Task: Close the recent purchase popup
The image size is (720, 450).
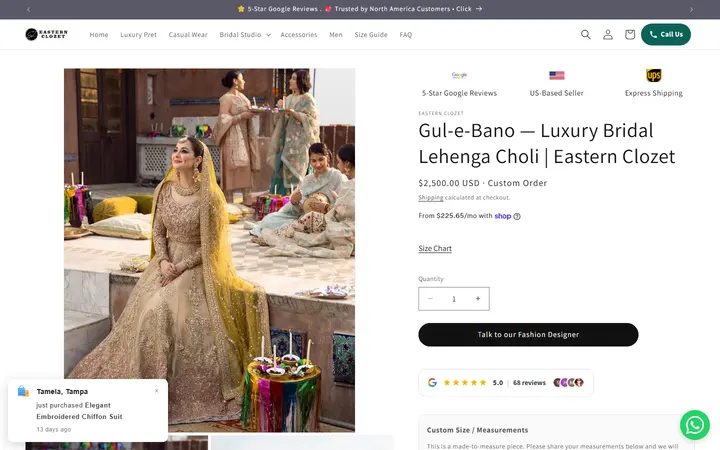Action: click(x=157, y=391)
